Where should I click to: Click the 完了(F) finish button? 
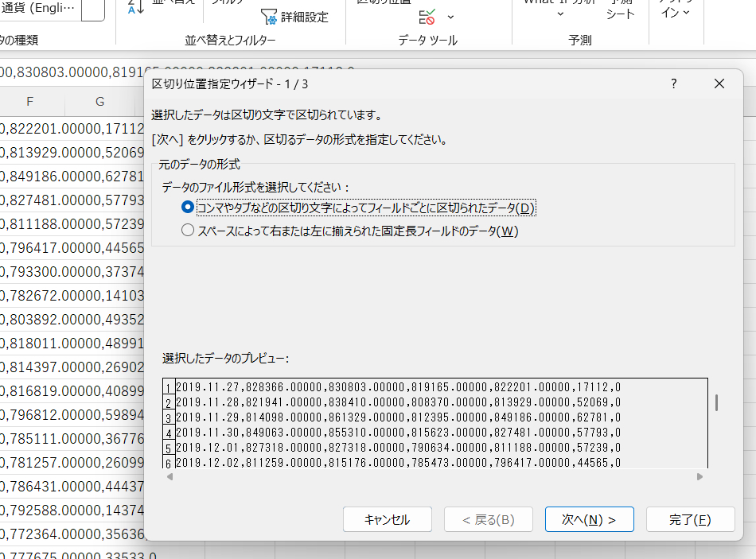(x=691, y=519)
